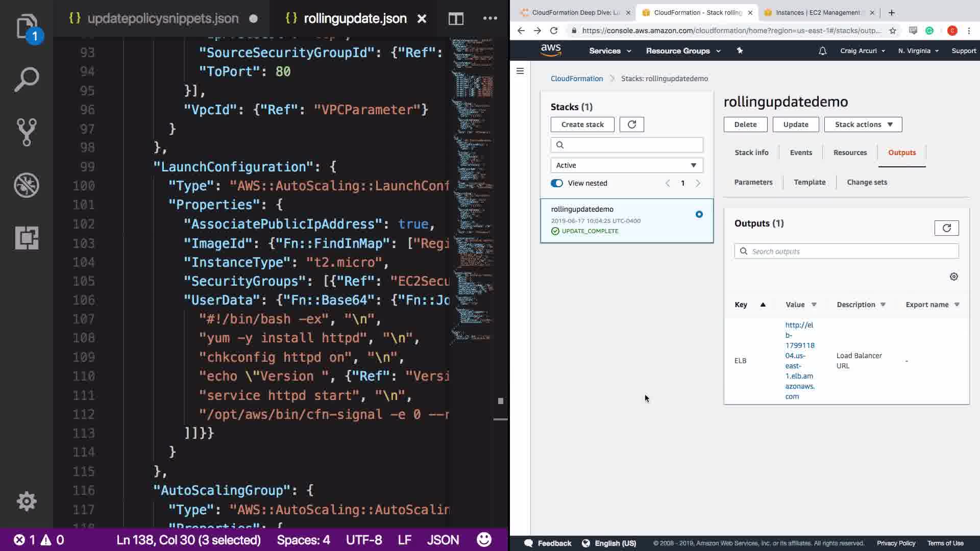Open the Debug icon in activity bar
Viewport: 980px width, 551px height.
[x=27, y=185]
